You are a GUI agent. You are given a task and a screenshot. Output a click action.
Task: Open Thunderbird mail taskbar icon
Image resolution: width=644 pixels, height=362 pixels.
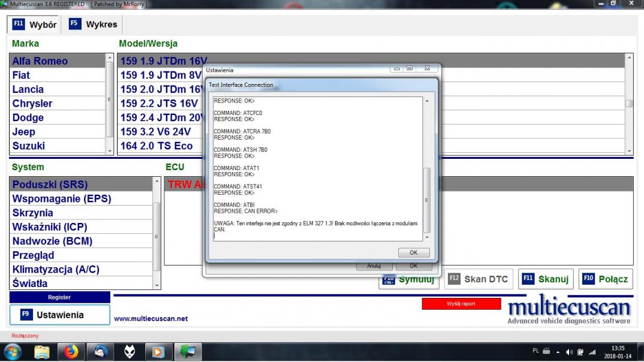click(x=100, y=352)
